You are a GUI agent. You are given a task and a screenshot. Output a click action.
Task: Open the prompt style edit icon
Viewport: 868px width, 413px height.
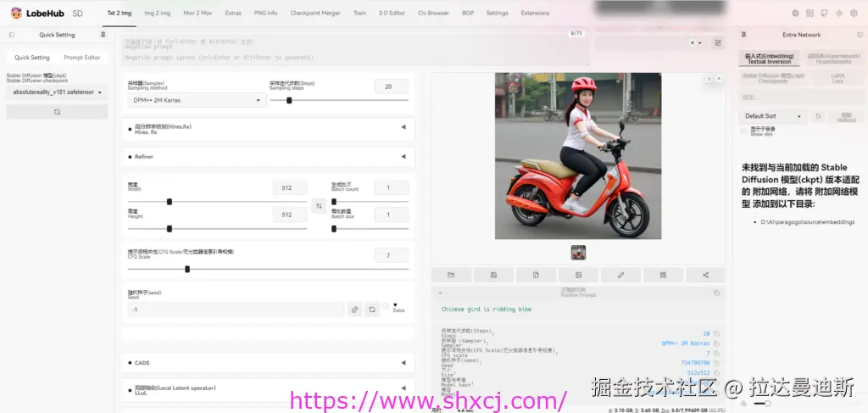717,42
